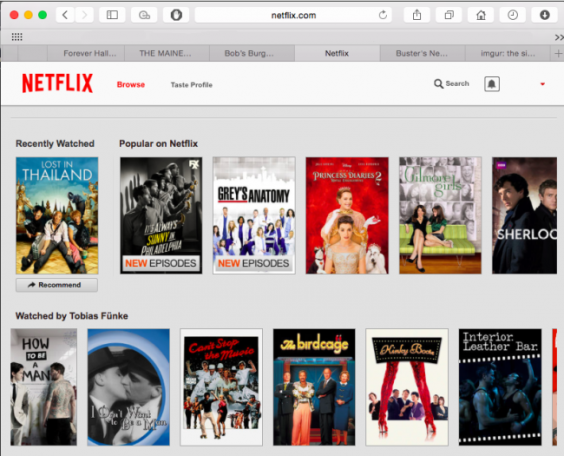This screenshot has width=564, height=456.
Task: Open the Netflix notifications bell
Action: point(492,84)
